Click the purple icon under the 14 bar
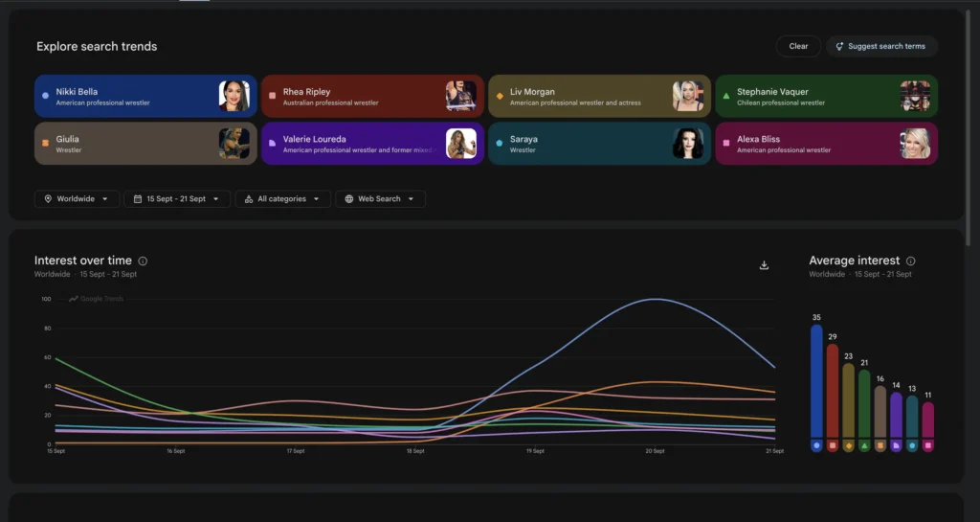 [x=896, y=445]
